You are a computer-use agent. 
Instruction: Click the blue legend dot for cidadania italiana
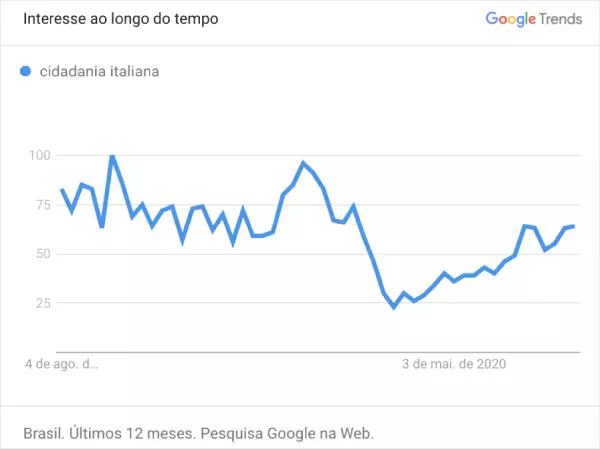[x=25, y=71]
